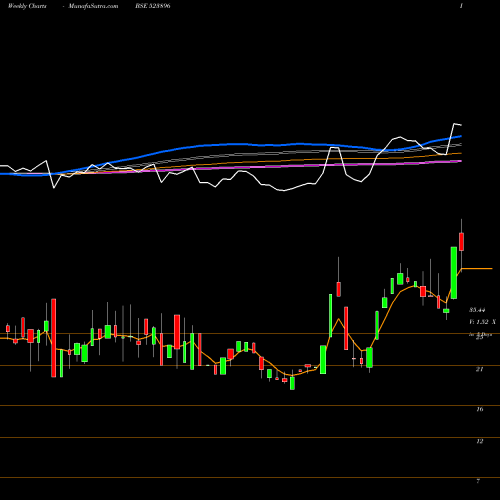The image size is (500, 500).
Task: Click the 'BSE 523896' symbol label
Action: pyautogui.click(x=153, y=6)
